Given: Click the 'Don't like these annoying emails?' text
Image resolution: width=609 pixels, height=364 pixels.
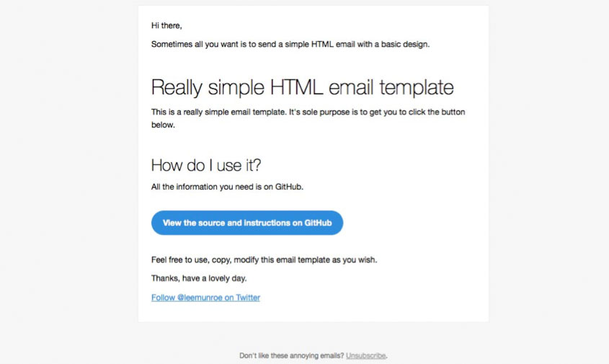Looking at the screenshot, I should coord(291,355).
